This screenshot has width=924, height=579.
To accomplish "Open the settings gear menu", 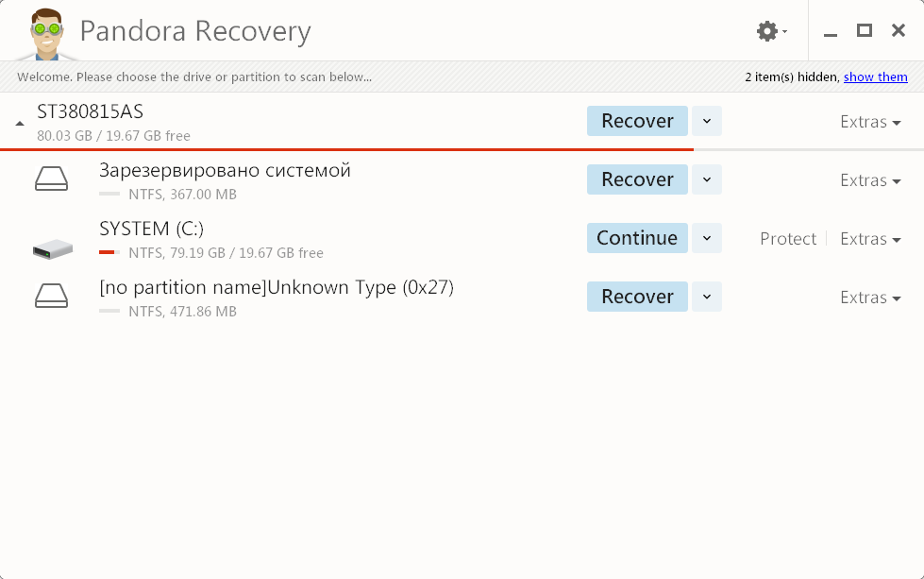I will tap(771, 30).
